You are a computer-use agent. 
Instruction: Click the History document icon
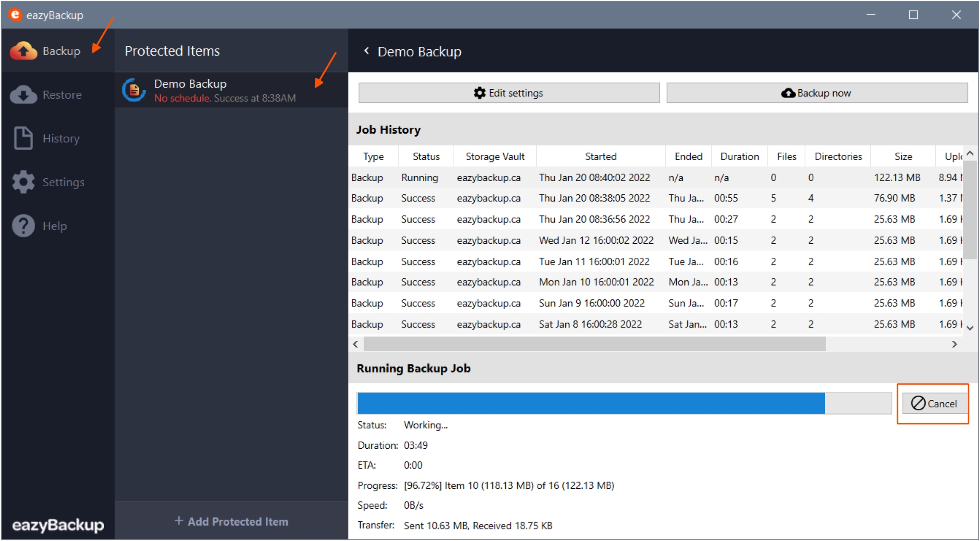(23, 138)
